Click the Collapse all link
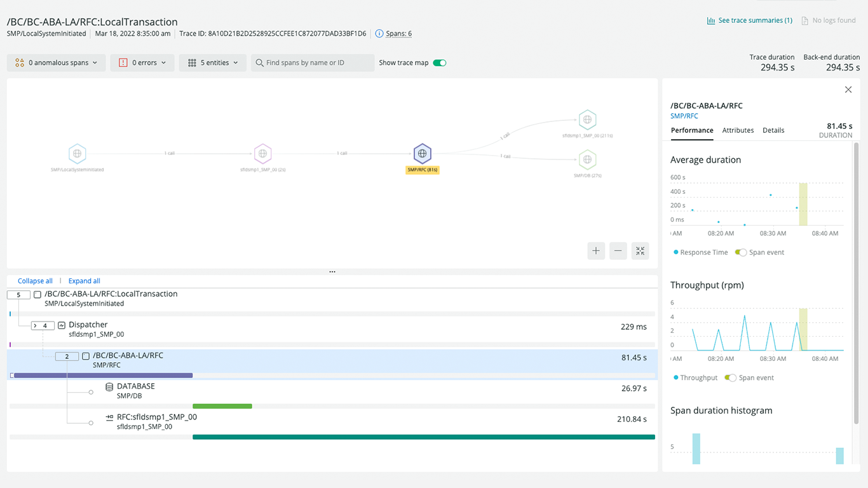This screenshot has width=868, height=488. click(34, 280)
